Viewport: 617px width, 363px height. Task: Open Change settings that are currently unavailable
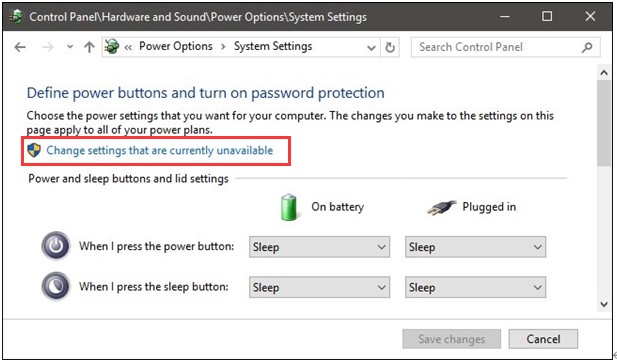pos(159,150)
